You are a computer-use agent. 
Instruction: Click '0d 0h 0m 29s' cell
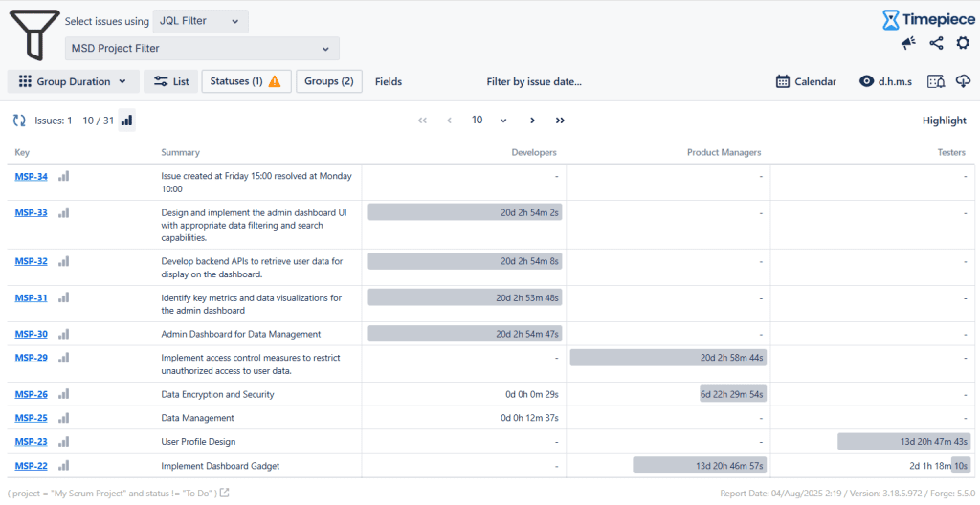pos(532,394)
